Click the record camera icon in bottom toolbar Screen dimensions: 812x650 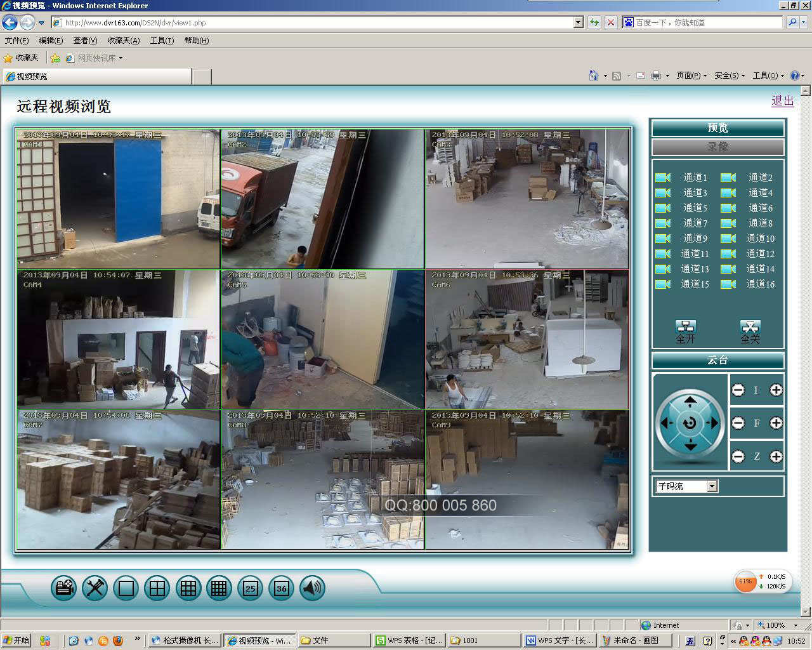point(63,588)
